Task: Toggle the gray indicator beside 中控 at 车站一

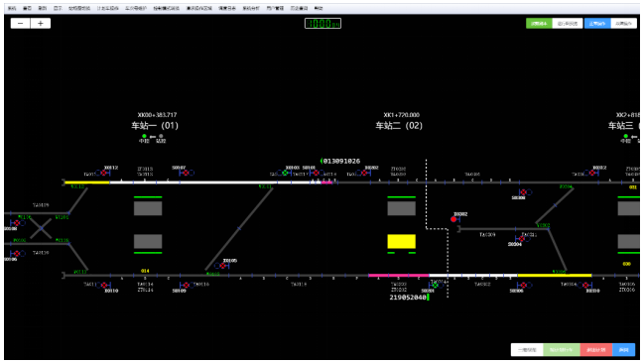Action: (x=161, y=136)
